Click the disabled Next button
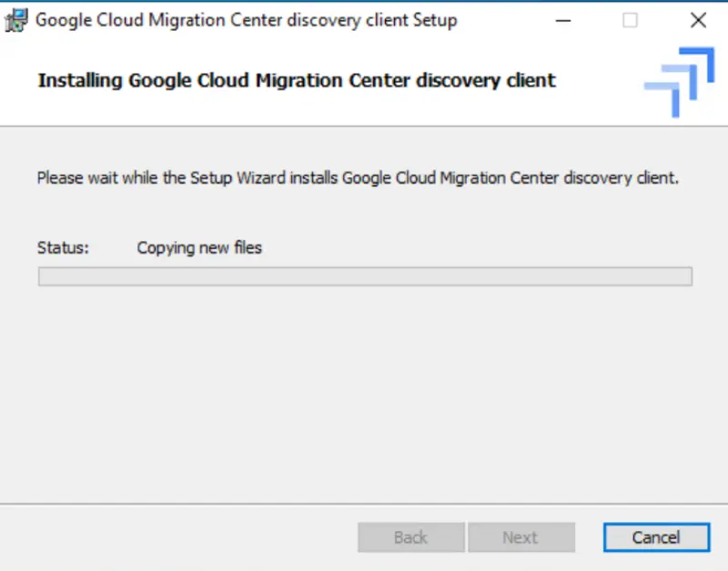The height and width of the screenshot is (571, 728). 521,537
